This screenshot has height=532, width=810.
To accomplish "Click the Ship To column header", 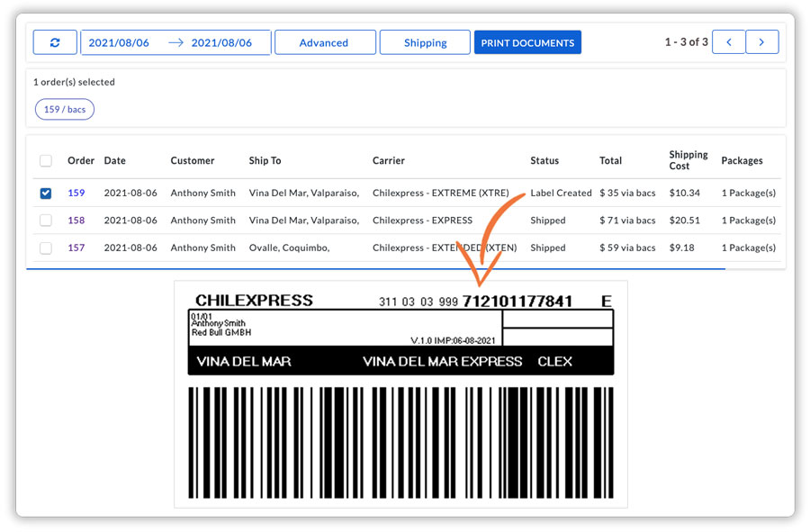I will 265,160.
